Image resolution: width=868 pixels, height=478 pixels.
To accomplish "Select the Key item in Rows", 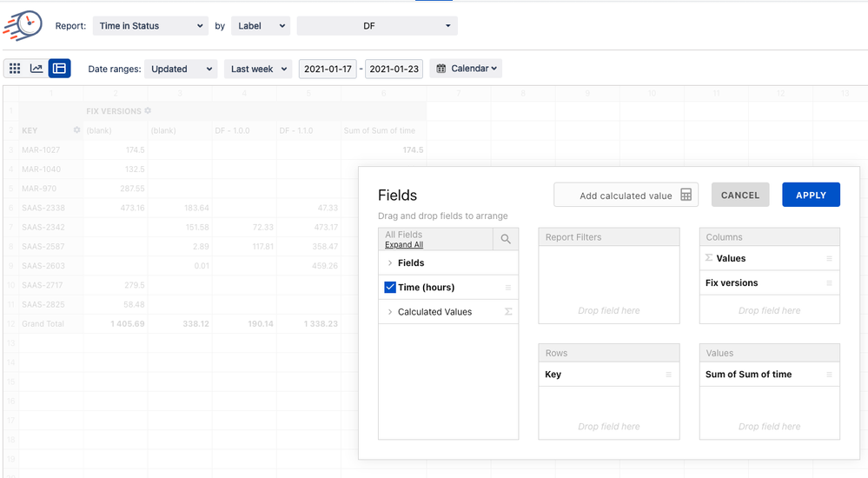I will pos(609,375).
